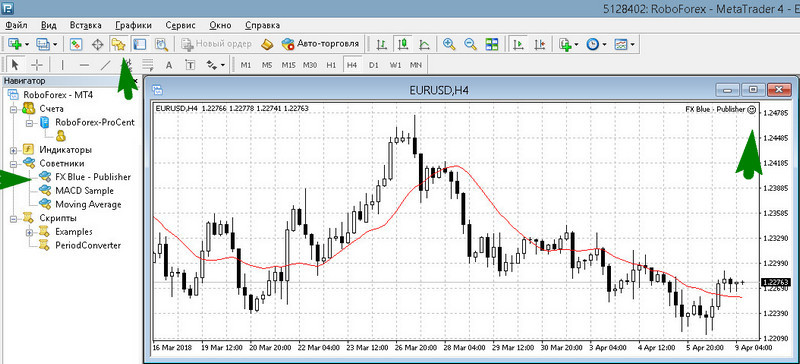Screen dimensions: 800x364
Task: Toggle chart Auto Scroll
Action: (x=519, y=44)
